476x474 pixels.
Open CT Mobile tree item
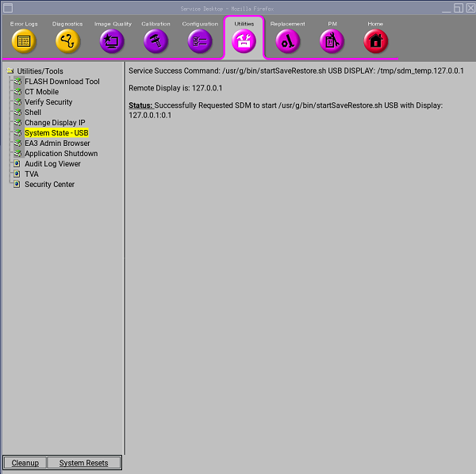(x=41, y=92)
